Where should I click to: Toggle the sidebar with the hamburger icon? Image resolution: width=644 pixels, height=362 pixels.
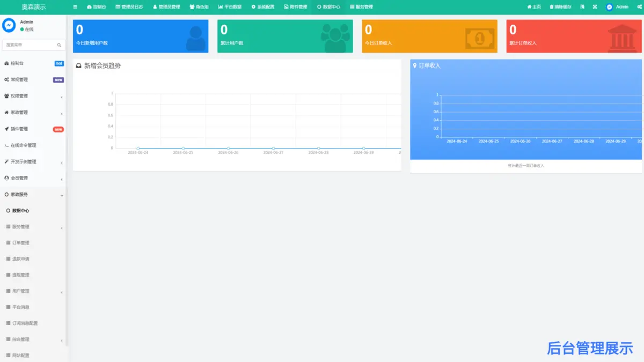point(75,7)
